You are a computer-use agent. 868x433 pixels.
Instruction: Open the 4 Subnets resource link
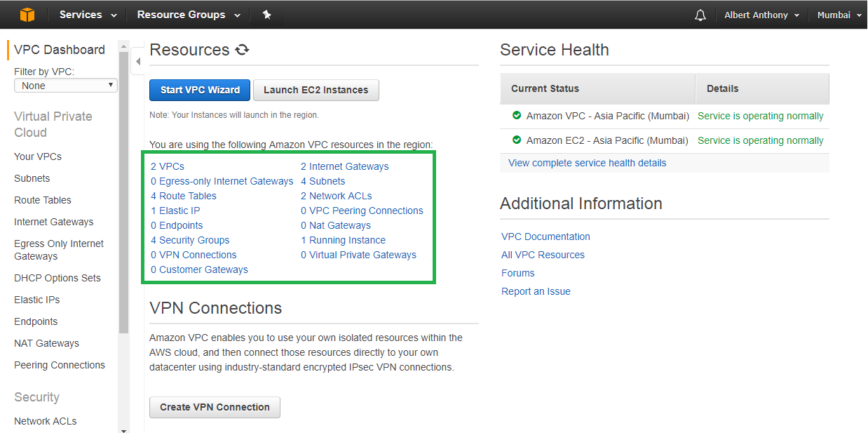coord(323,181)
